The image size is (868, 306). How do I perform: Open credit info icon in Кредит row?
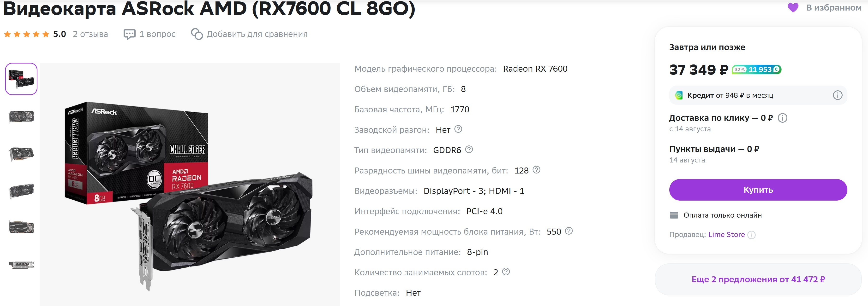pyautogui.click(x=838, y=95)
